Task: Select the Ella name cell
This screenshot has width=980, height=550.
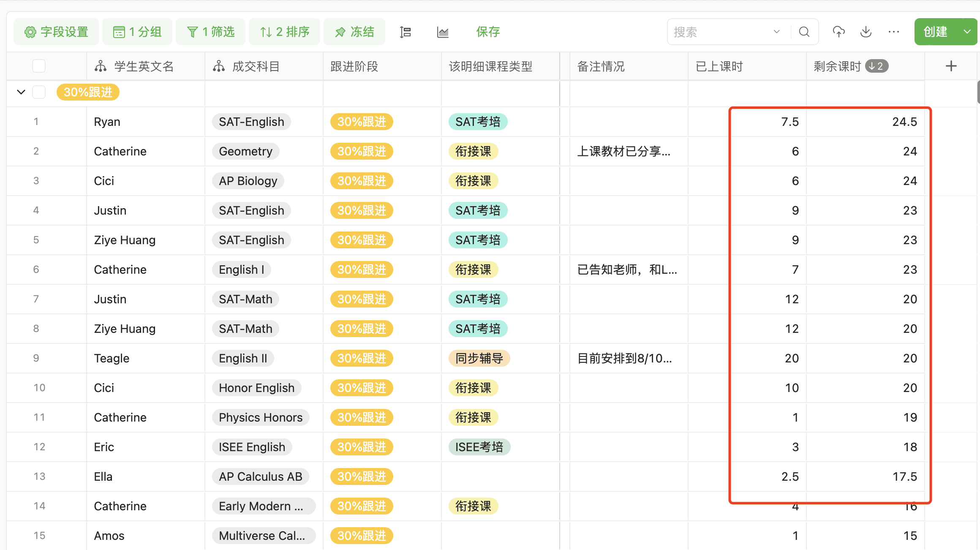Action: (x=146, y=476)
